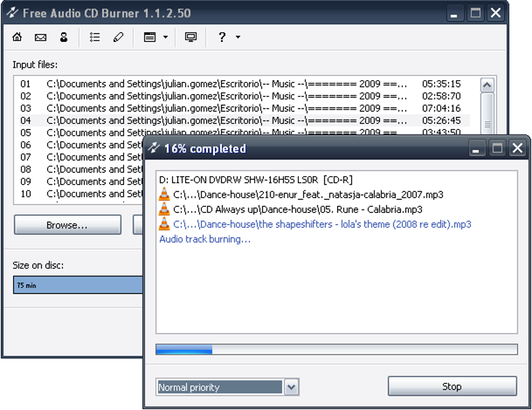Click the 07:04:16 duration value
Image resolution: width=532 pixels, height=410 pixels.
tap(441, 108)
